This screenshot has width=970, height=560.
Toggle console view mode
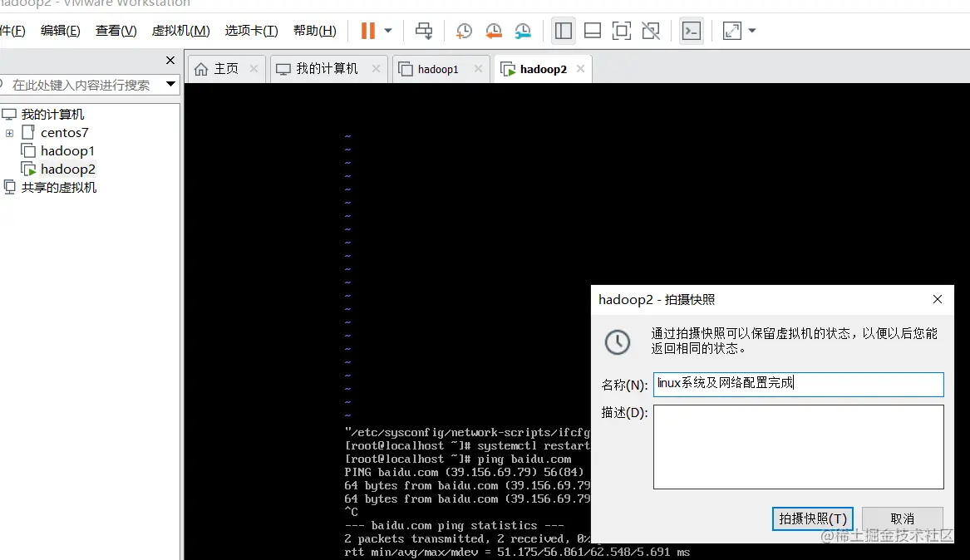coord(691,31)
